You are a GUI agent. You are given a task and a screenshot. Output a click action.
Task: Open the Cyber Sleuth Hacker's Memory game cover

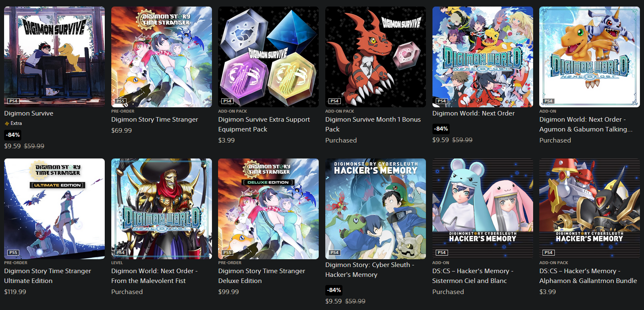[376, 209]
